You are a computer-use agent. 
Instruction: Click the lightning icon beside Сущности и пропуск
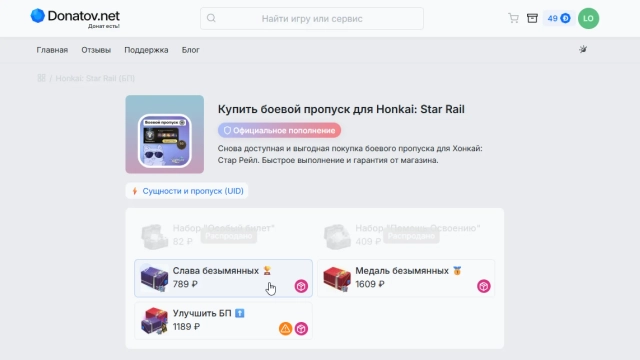click(135, 191)
